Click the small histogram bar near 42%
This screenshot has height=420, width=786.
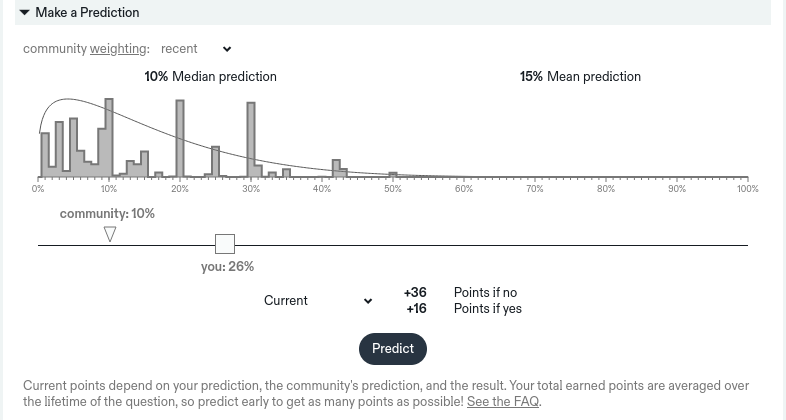(x=337, y=168)
